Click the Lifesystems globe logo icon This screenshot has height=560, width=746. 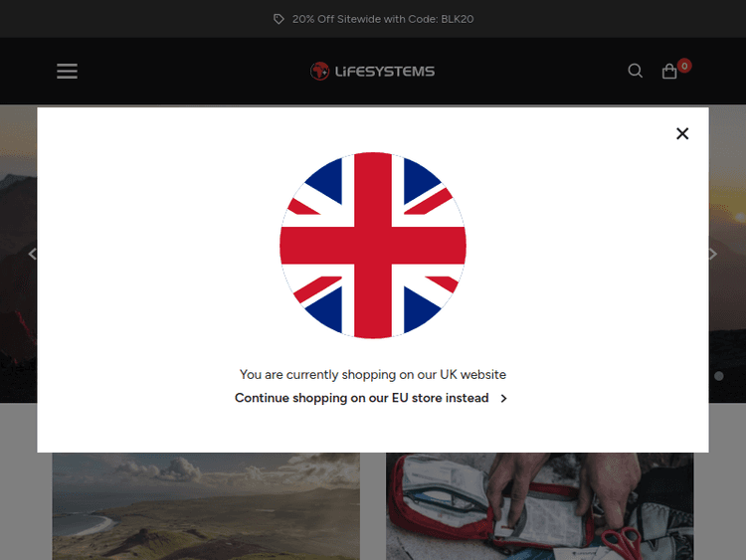coord(319,72)
